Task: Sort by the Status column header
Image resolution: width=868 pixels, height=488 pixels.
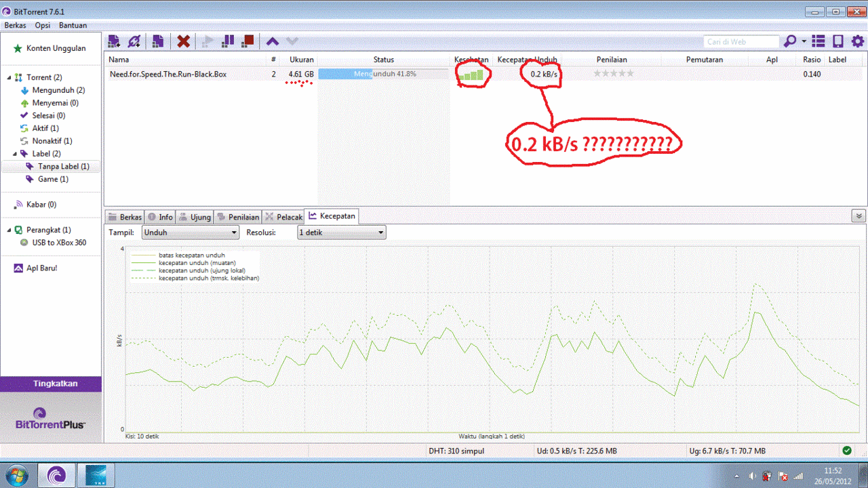Action: pos(383,60)
